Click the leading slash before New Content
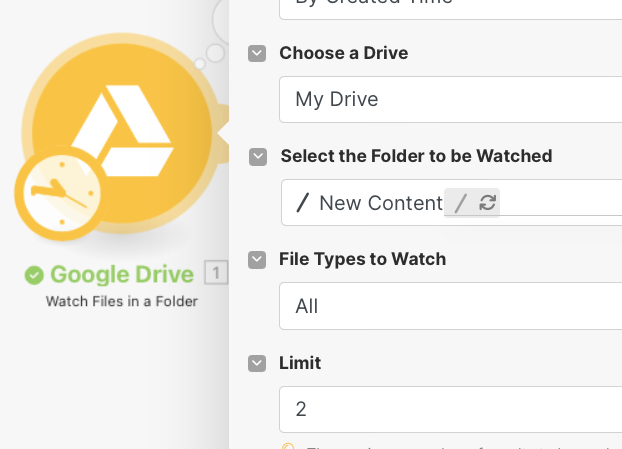 pyautogui.click(x=303, y=203)
